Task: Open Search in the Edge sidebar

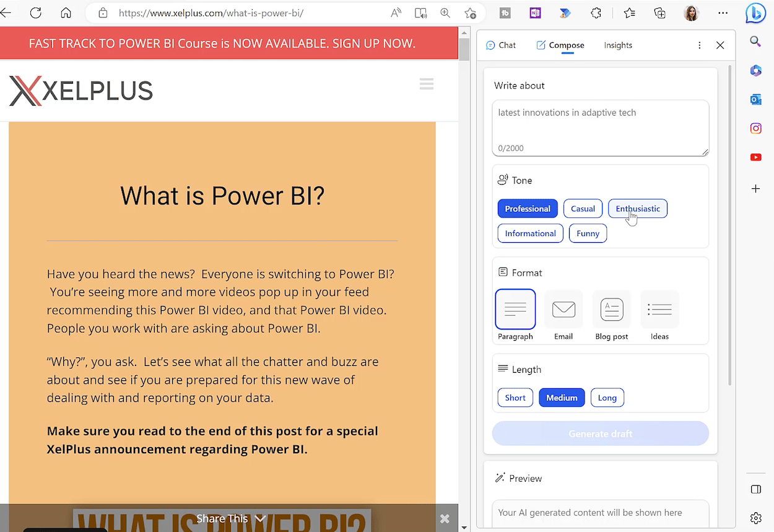Action: pos(755,41)
